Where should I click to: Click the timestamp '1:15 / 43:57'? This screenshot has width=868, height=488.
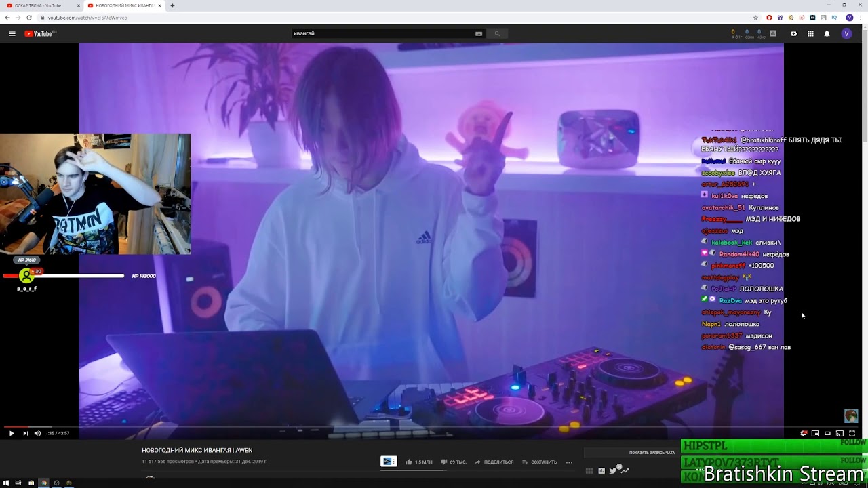58,433
